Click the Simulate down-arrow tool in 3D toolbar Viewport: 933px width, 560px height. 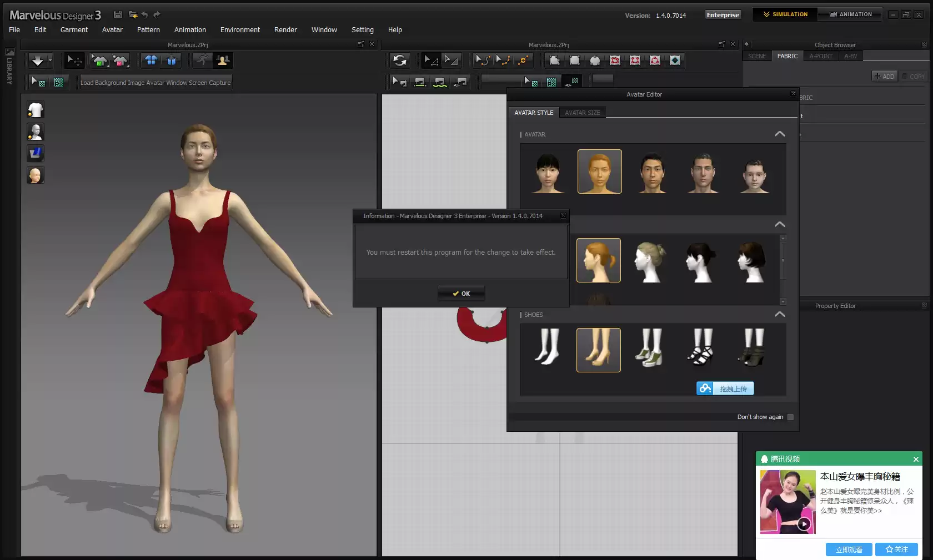click(37, 60)
